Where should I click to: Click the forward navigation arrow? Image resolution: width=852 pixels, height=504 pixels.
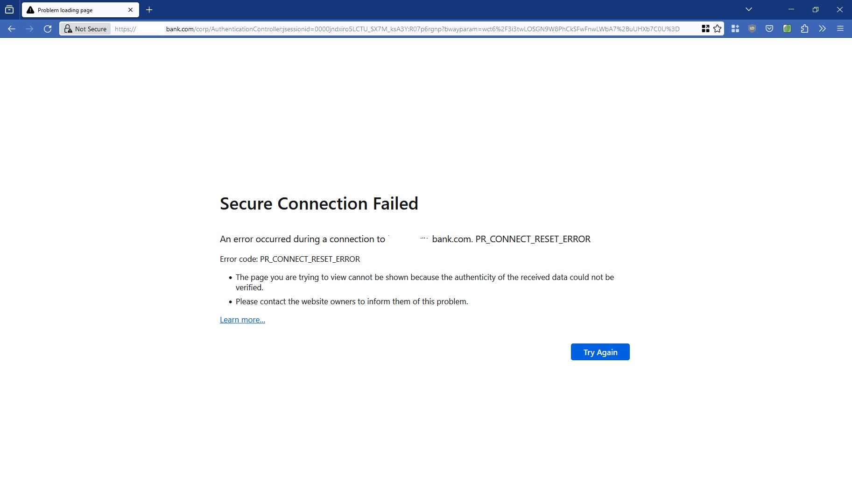tap(29, 28)
